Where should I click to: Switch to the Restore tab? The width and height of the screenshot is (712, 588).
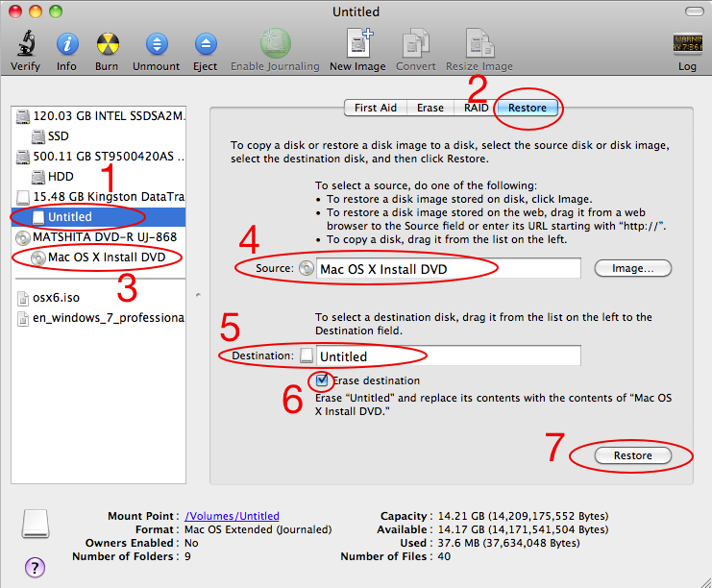pos(528,108)
